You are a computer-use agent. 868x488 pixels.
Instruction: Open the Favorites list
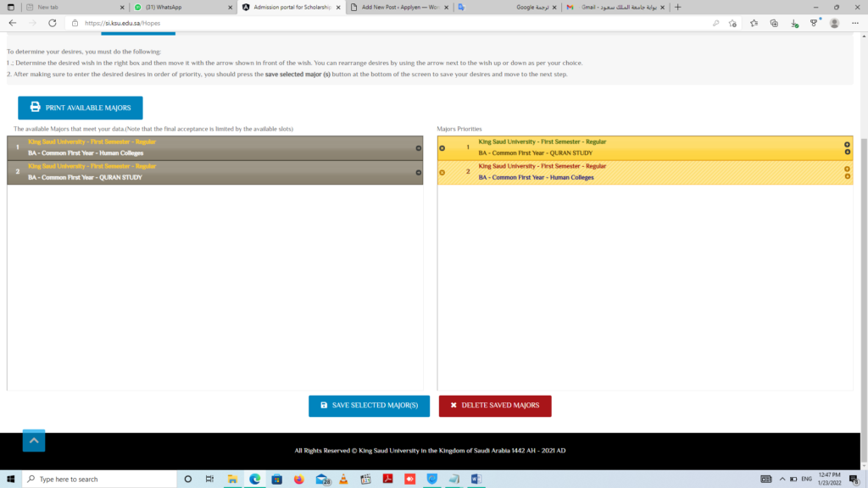[x=754, y=23]
